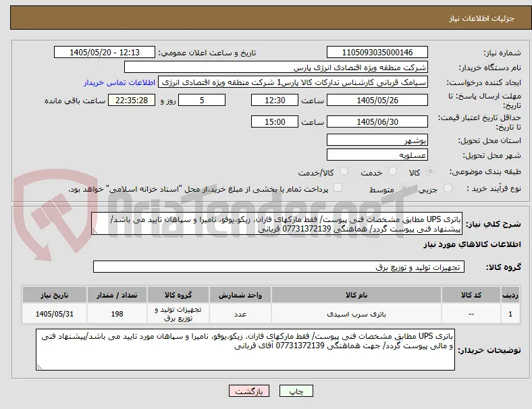The width and height of the screenshot is (532, 409).
Task: Select the خدمت radio button
Action: click(x=392, y=171)
